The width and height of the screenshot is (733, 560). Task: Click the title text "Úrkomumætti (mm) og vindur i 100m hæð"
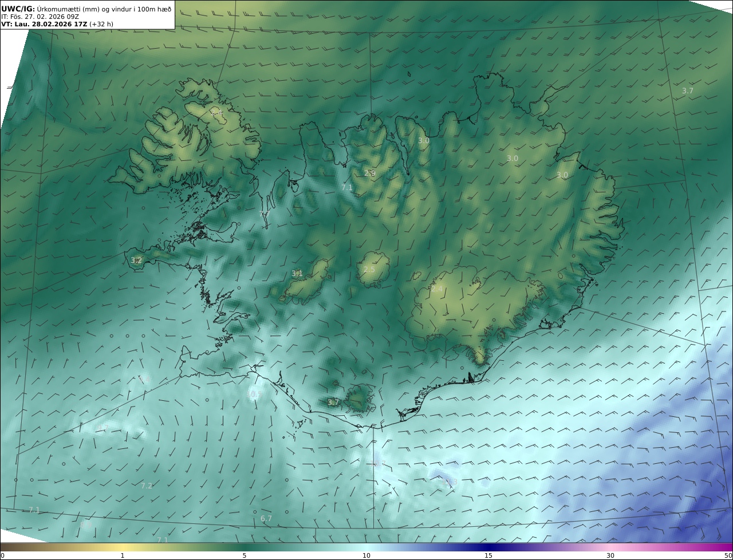[104, 9]
